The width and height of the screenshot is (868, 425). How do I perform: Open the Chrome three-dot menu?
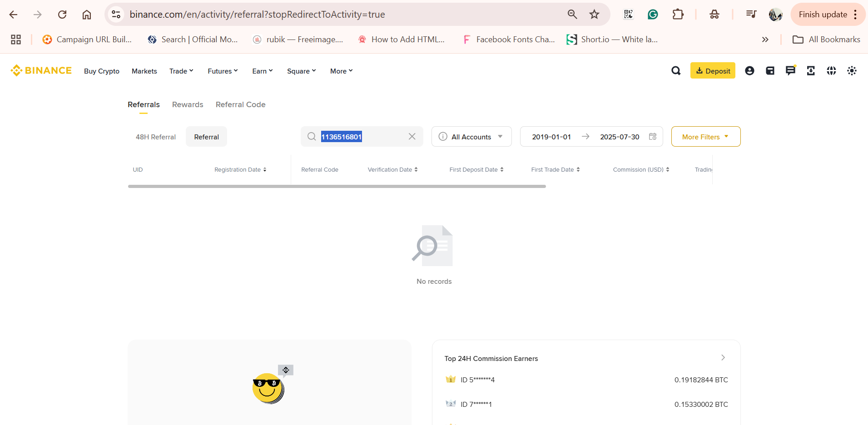click(855, 15)
